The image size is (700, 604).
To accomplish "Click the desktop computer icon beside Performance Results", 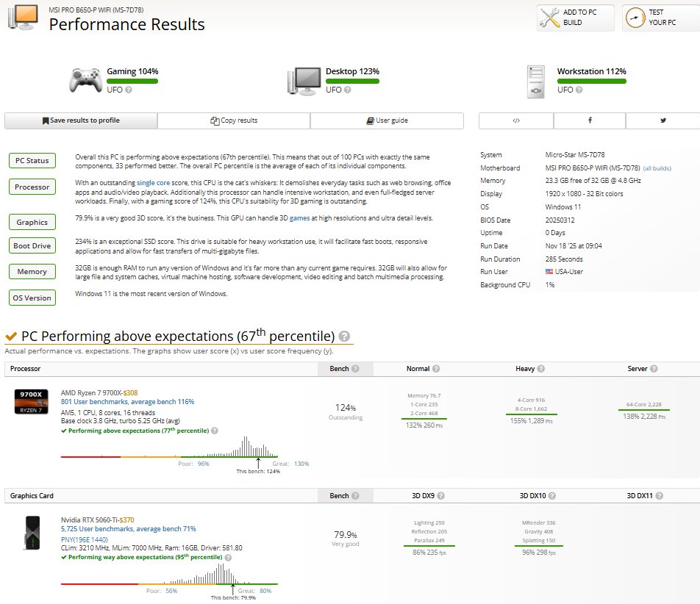I will point(23,18).
